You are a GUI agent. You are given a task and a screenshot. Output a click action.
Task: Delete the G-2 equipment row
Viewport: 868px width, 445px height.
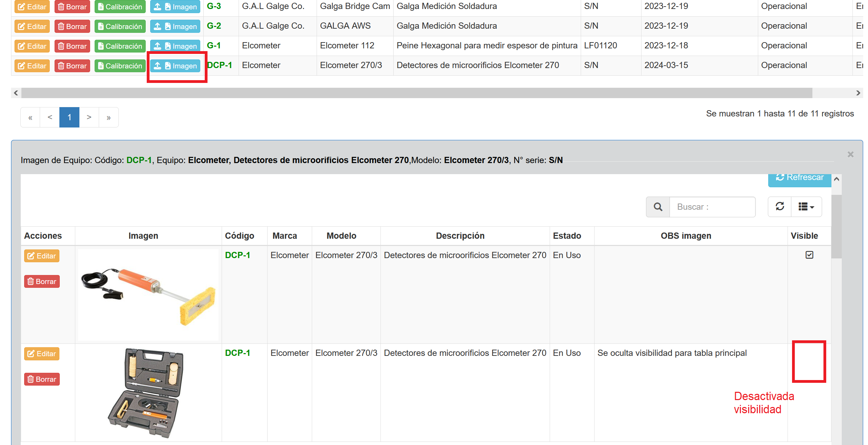pyautogui.click(x=73, y=27)
